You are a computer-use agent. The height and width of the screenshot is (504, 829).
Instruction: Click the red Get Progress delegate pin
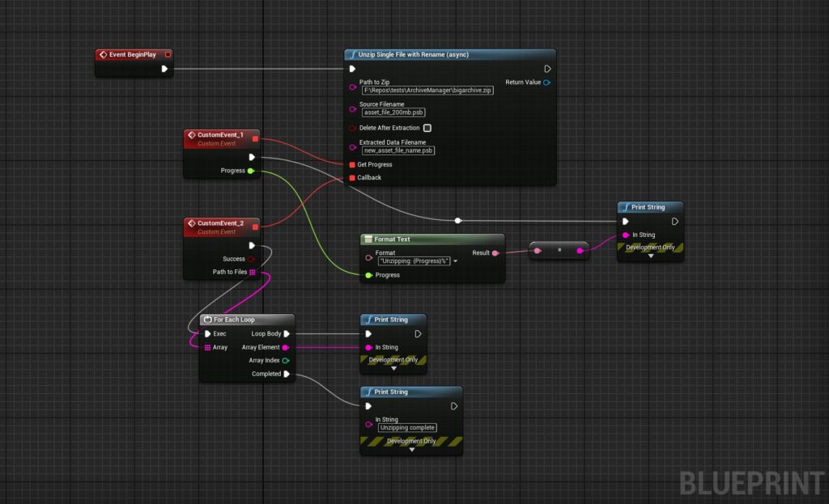[351, 164]
